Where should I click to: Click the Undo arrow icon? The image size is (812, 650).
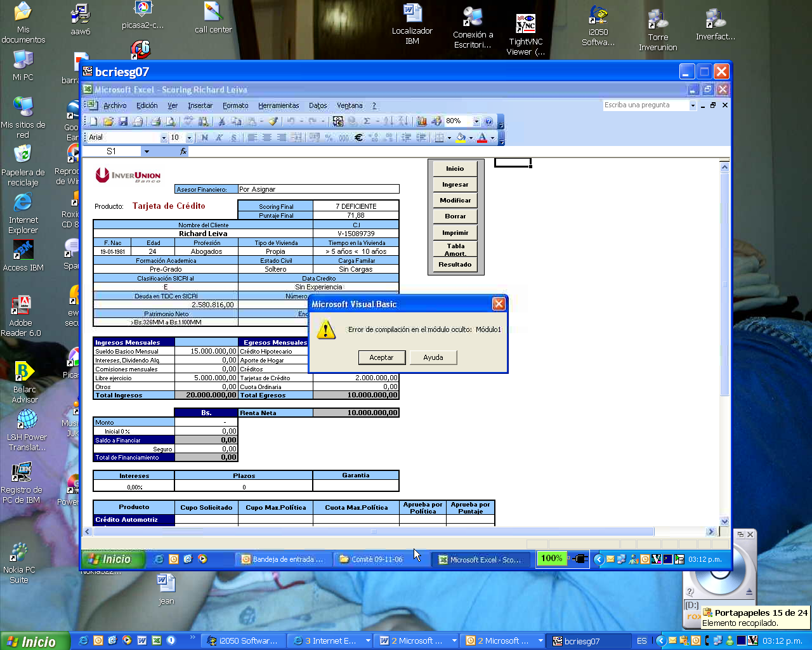(x=291, y=121)
